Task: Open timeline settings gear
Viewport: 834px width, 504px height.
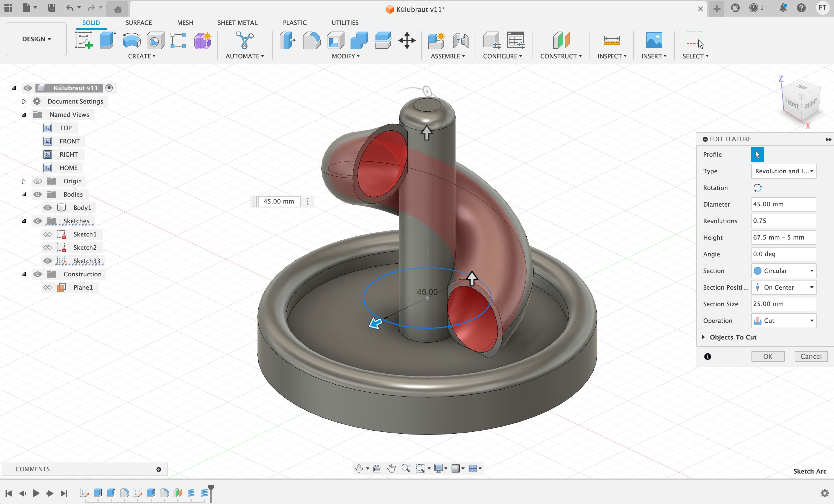Action: 825,493
